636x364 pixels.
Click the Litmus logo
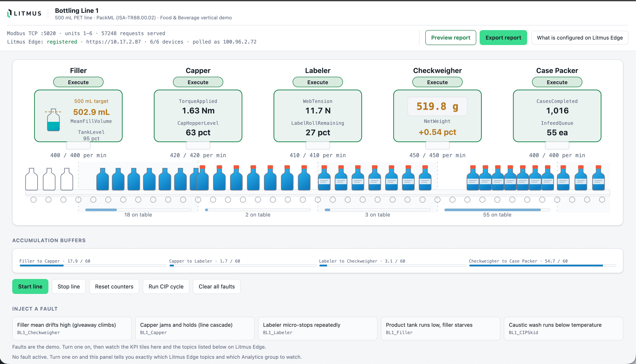coord(24,13)
